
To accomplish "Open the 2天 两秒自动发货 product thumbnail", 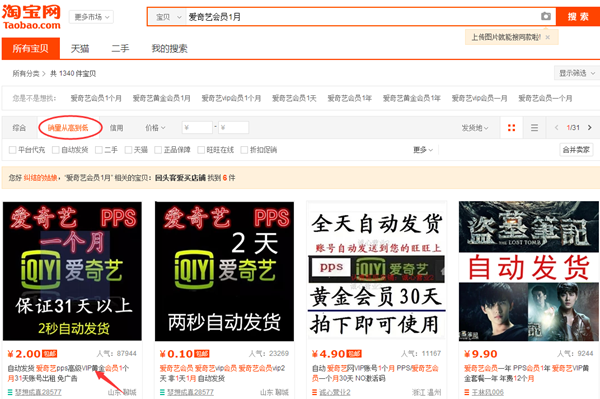I will coord(224,271).
